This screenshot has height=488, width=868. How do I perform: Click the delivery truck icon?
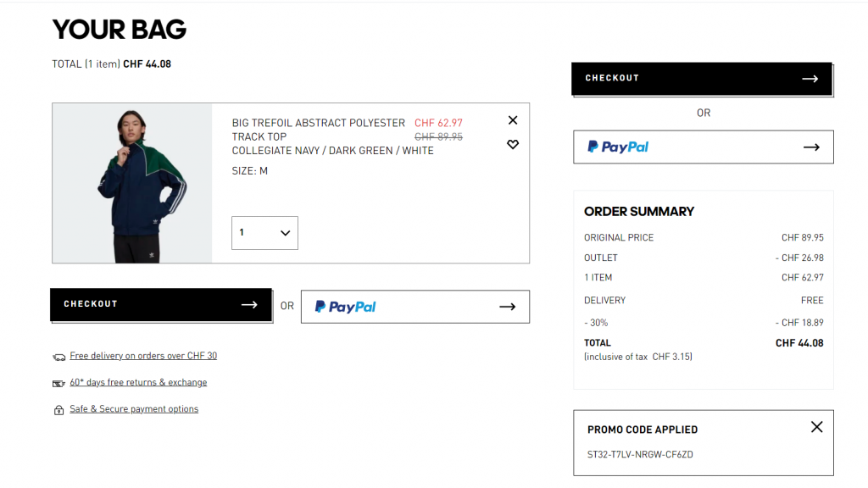[x=58, y=357]
